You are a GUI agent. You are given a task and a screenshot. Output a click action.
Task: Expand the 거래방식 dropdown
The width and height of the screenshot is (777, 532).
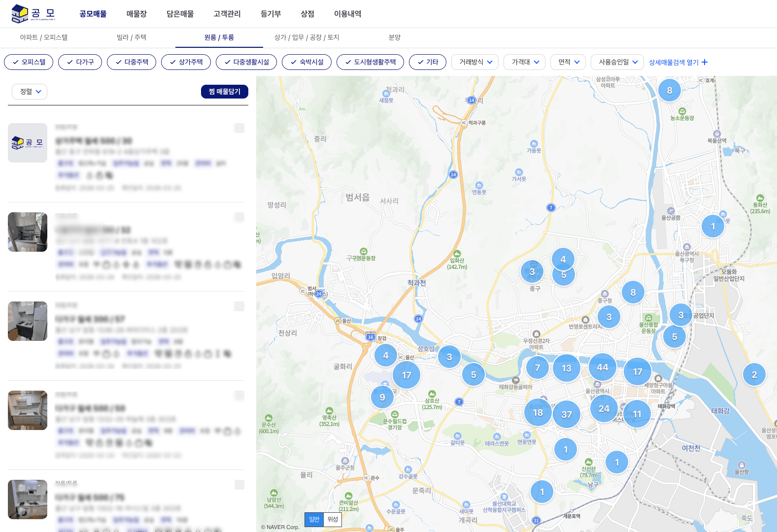(475, 62)
